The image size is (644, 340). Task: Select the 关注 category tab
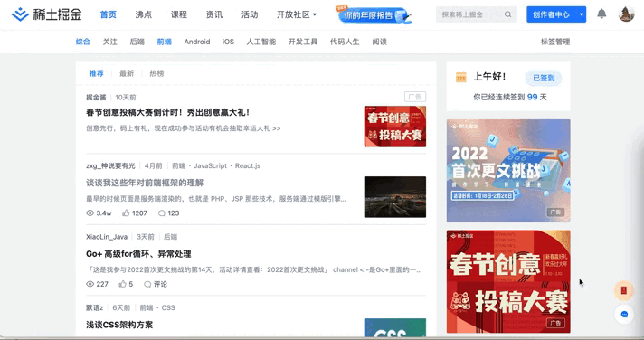pos(109,42)
